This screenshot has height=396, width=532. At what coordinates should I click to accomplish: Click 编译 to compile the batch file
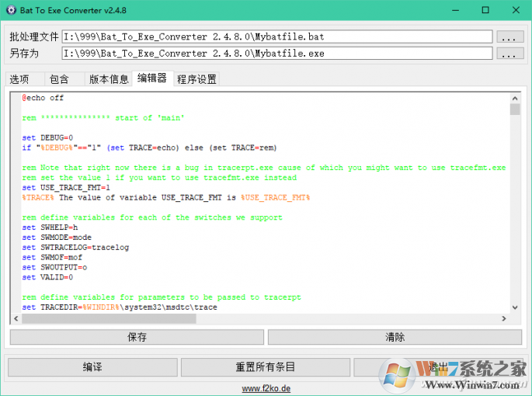click(x=92, y=366)
